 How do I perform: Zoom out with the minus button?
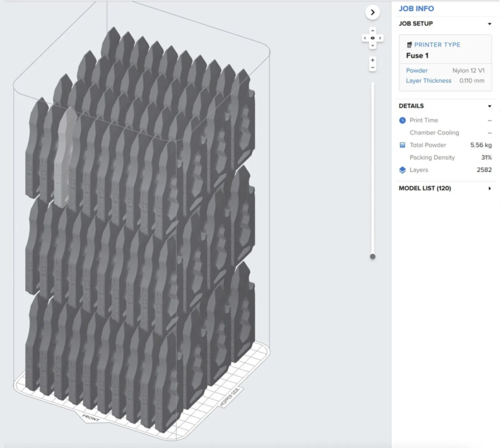[x=372, y=68]
